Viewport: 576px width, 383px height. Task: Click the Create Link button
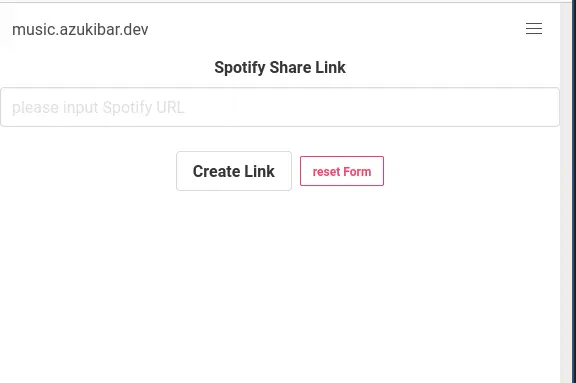(x=234, y=171)
